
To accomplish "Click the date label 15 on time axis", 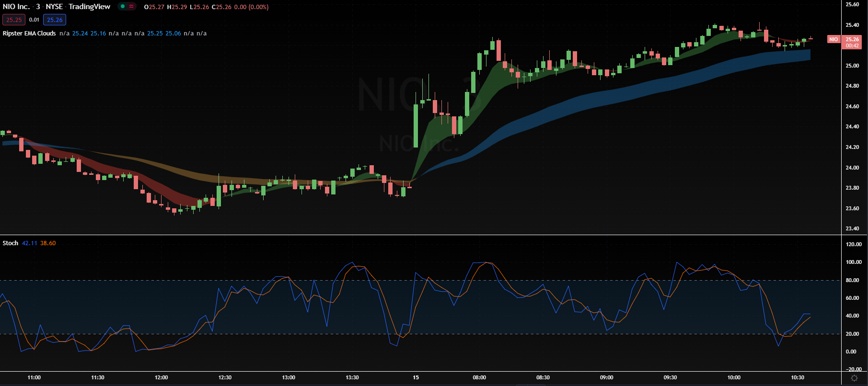I will tap(416, 377).
